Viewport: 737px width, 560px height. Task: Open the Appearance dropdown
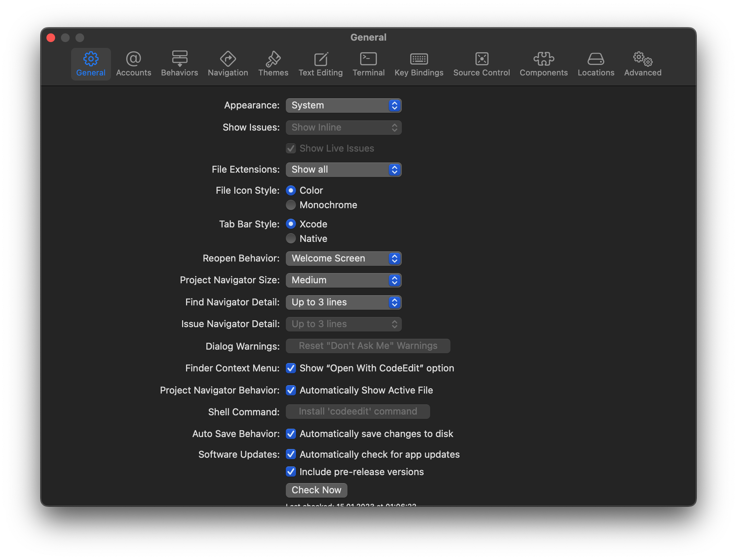coord(343,106)
